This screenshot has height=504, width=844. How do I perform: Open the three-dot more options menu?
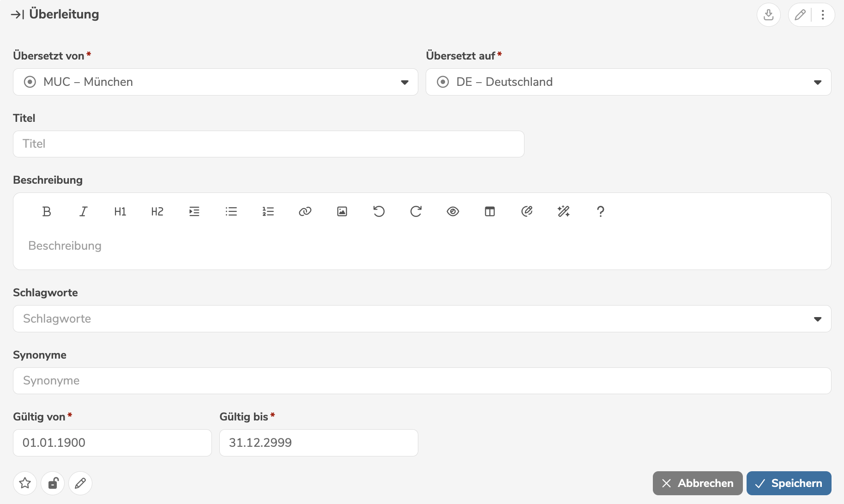coord(823,15)
